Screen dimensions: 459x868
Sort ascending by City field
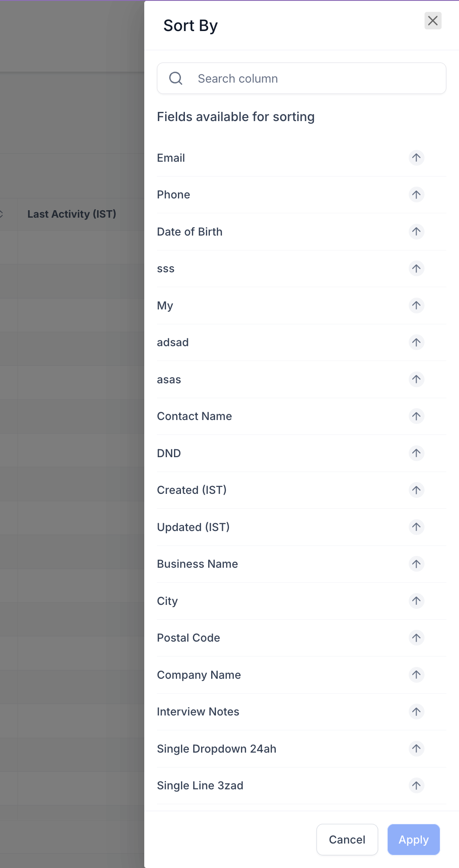(x=416, y=601)
